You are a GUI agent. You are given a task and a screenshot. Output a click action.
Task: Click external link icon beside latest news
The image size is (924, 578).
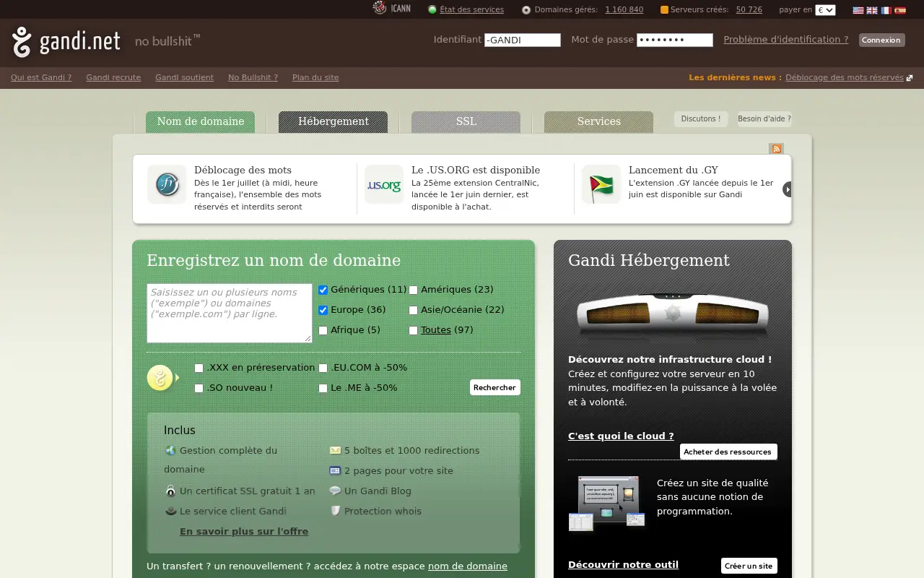click(x=910, y=78)
